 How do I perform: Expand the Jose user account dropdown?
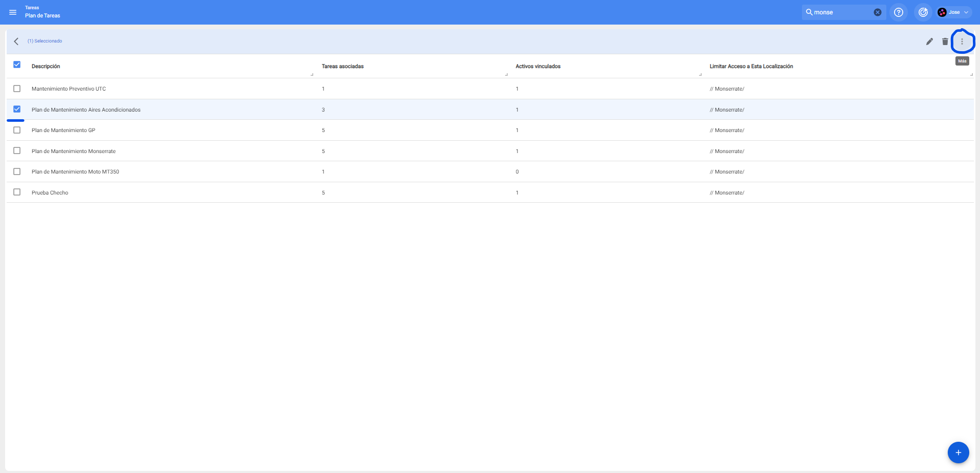pyautogui.click(x=954, y=12)
